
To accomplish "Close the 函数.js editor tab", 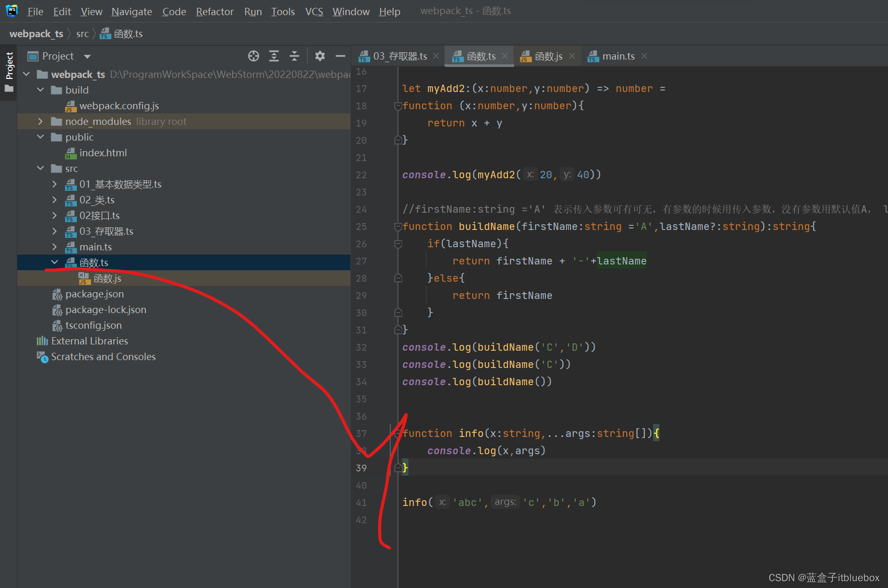I will pos(572,56).
